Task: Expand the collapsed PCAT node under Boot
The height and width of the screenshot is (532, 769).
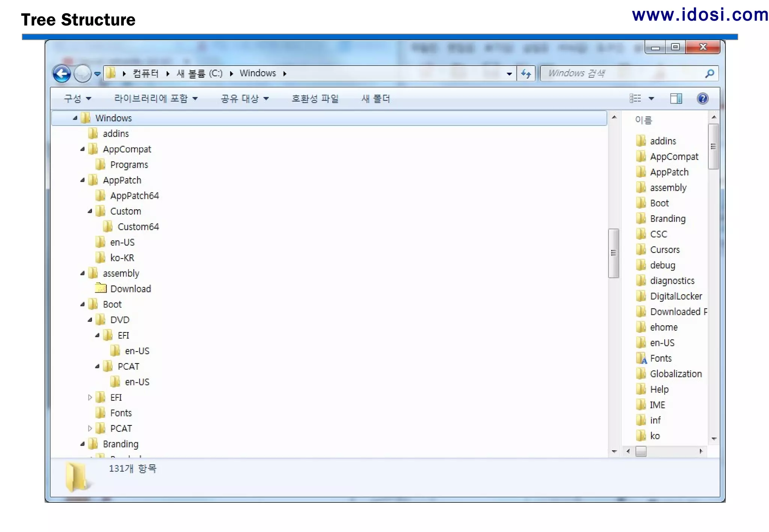Action: 90,428
